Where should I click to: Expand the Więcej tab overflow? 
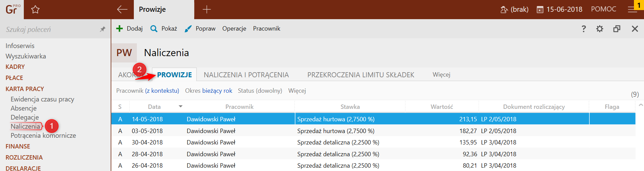tap(441, 75)
